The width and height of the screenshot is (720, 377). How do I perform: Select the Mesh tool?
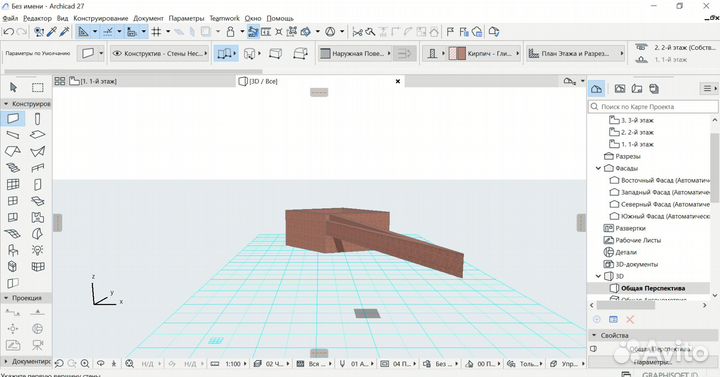point(13,234)
